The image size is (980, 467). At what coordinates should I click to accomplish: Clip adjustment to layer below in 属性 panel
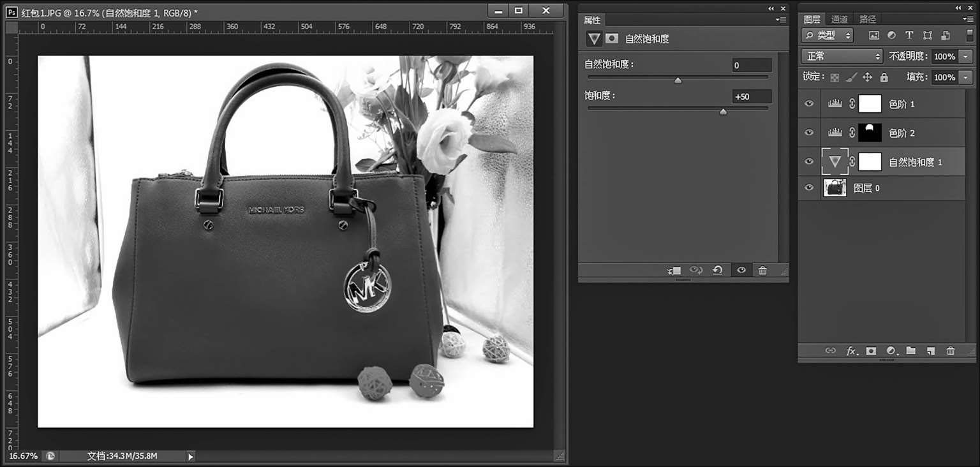click(x=674, y=271)
